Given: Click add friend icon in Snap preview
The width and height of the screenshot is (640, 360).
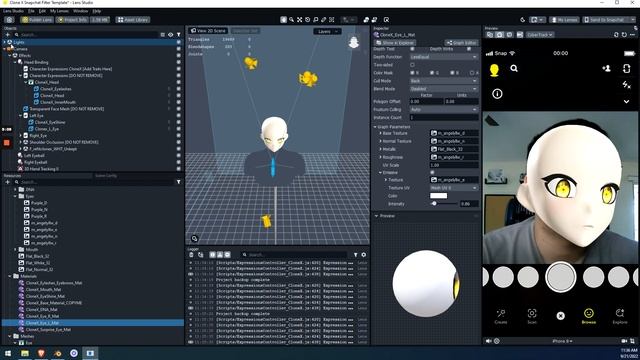Looking at the screenshot, I should 607,69.
